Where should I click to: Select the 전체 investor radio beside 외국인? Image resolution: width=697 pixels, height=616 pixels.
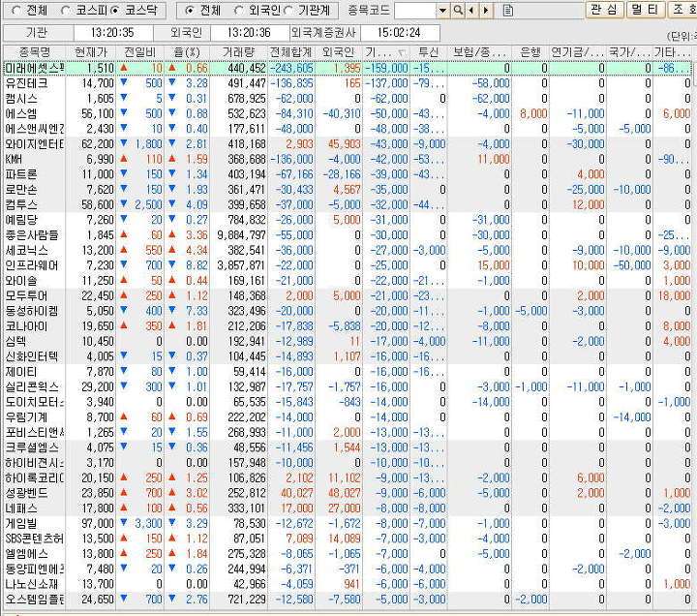pyautogui.click(x=189, y=11)
